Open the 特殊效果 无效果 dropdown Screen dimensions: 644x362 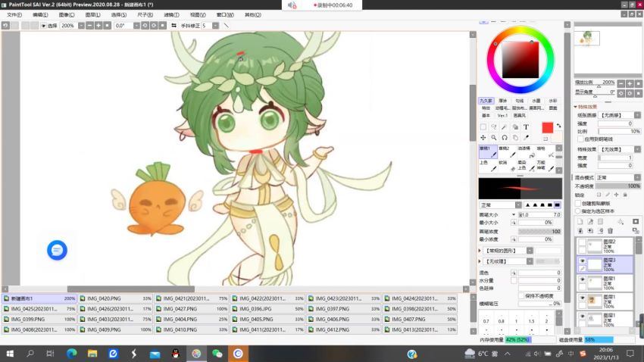(619, 149)
